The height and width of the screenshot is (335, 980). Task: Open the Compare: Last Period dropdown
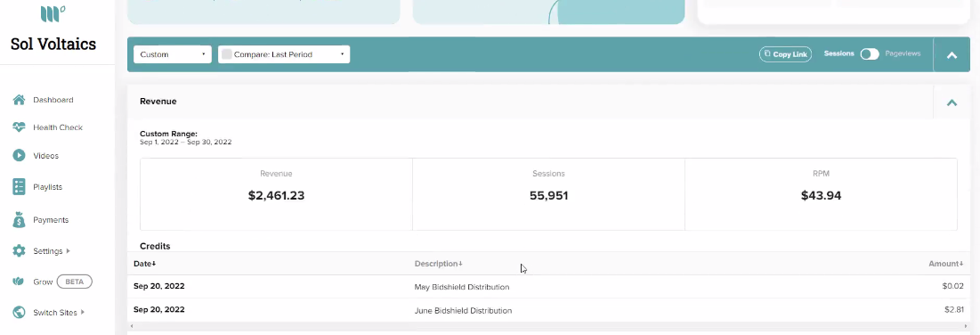284,54
